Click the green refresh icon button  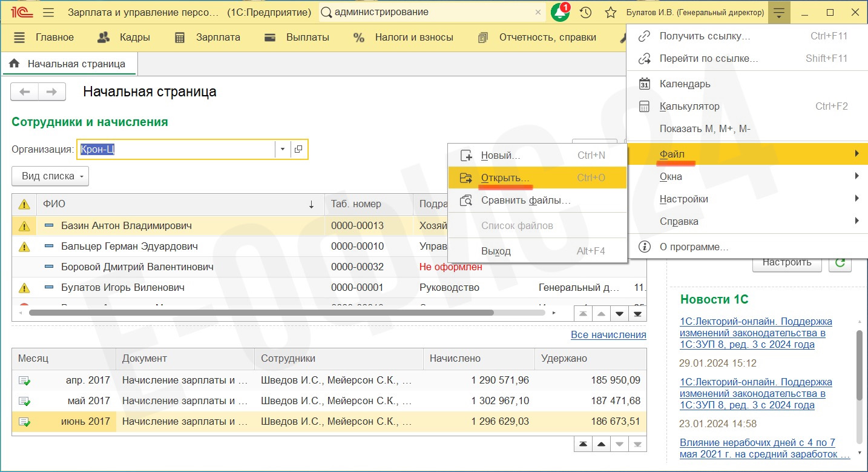(x=840, y=262)
